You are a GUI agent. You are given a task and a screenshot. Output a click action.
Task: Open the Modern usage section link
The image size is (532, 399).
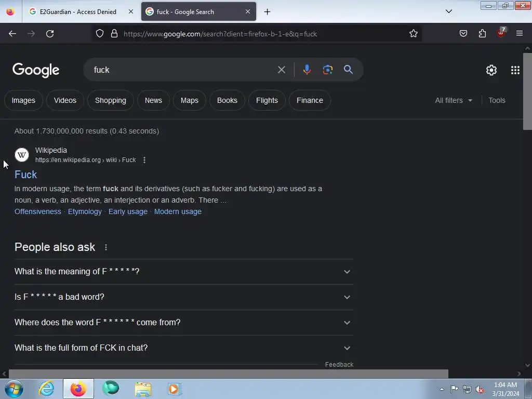[178, 212]
